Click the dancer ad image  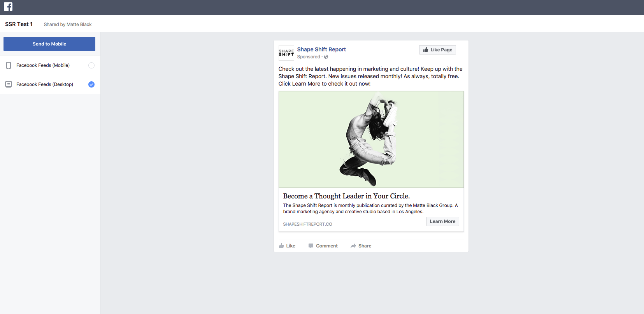371,140
